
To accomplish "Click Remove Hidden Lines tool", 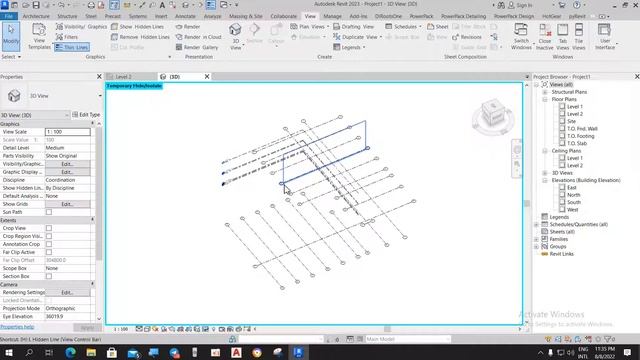I will pyautogui.click(x=140, y=37).
